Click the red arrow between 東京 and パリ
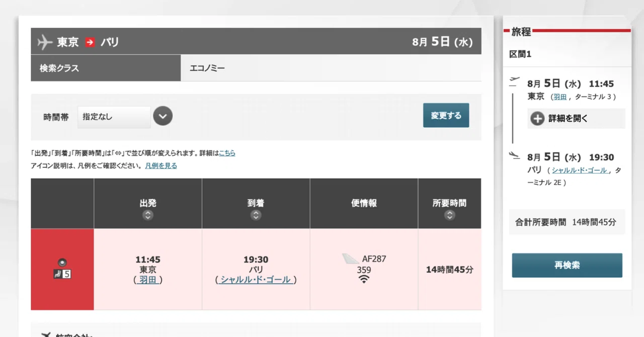 click(x=90, y=42)
